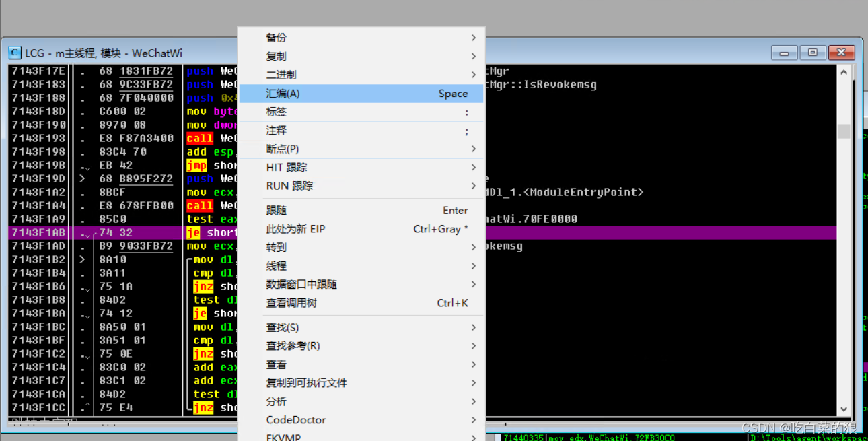Select address row 7143F17E
This screenshot has height=441, width=868.
click(39, 71)
